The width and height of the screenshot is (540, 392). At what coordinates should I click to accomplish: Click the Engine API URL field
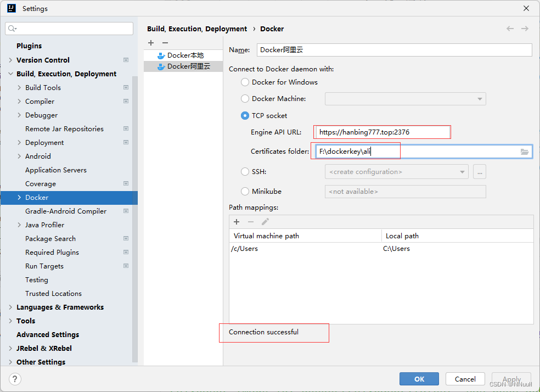tap(383, 132)
